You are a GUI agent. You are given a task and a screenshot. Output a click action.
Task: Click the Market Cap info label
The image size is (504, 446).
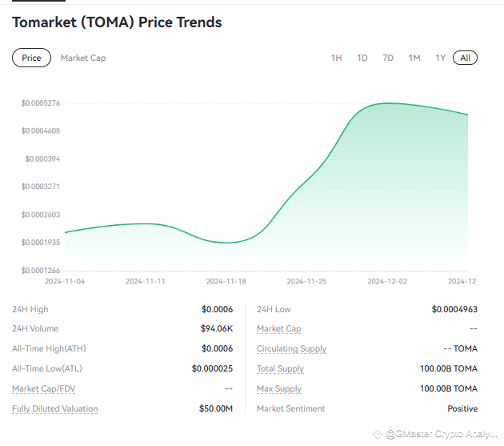click(278, 329)
